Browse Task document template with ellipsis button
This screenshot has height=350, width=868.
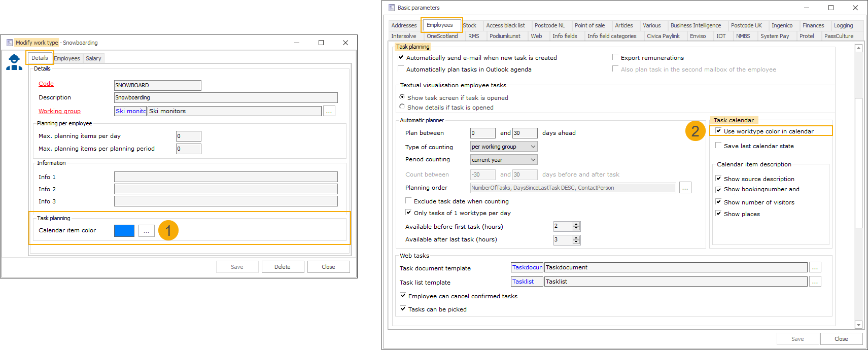click(x=815, y=268)
